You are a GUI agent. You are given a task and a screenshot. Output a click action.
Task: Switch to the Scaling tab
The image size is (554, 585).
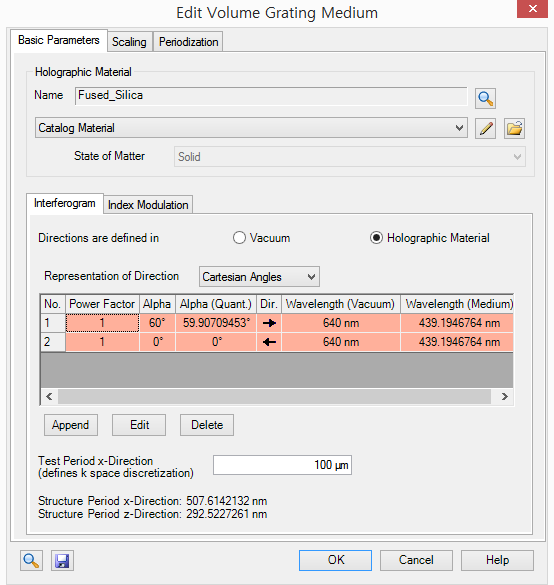click(x=129, y=42)
